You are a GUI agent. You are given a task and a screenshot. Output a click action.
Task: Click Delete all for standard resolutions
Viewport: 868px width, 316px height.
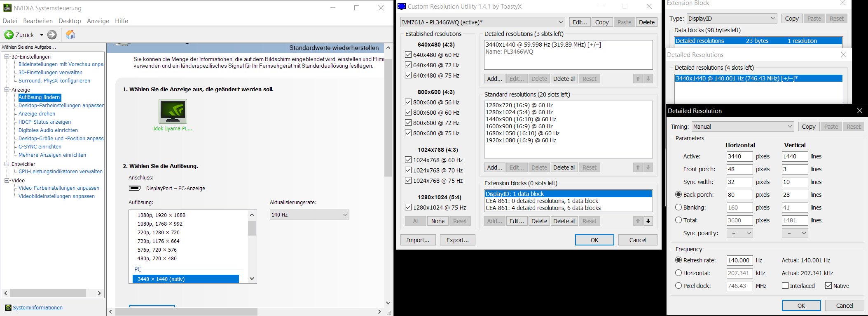[564, 167]
